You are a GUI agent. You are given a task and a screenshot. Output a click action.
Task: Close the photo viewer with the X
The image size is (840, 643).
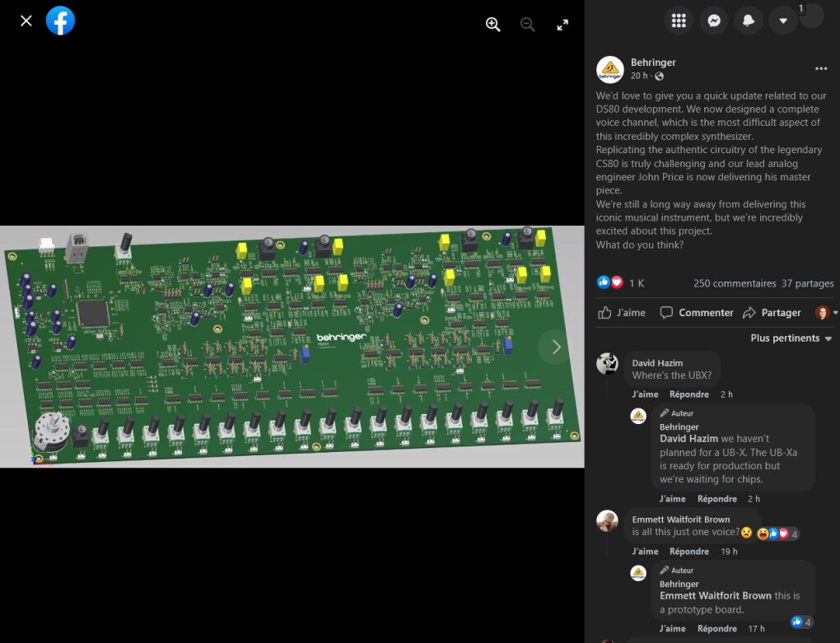pos(26,21)
